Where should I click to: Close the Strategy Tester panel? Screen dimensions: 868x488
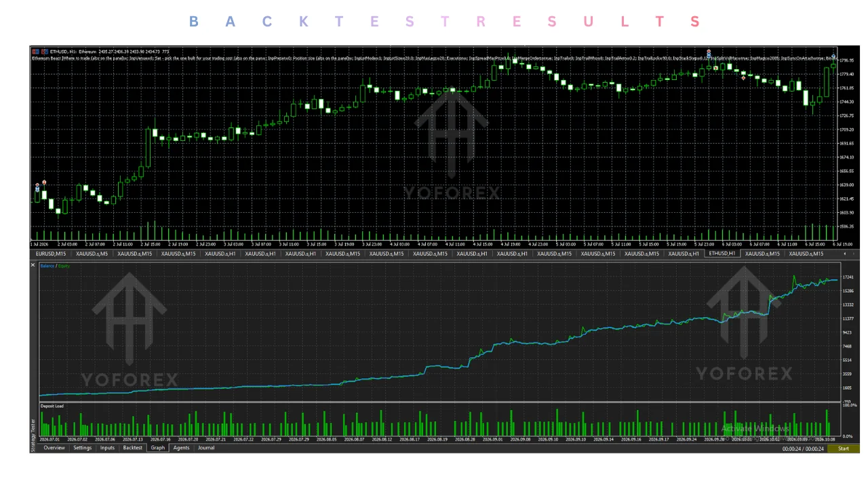(33, 265)
